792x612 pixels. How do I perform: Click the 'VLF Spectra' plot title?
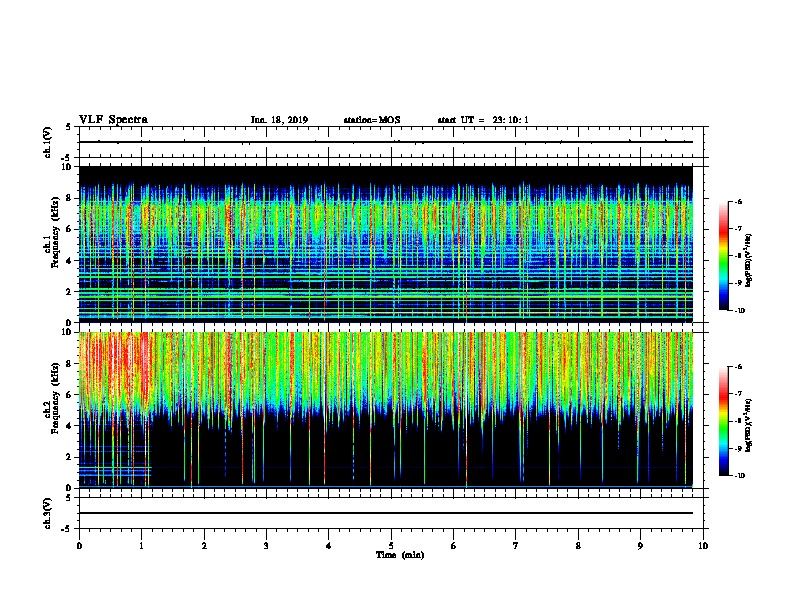point(113,120)
